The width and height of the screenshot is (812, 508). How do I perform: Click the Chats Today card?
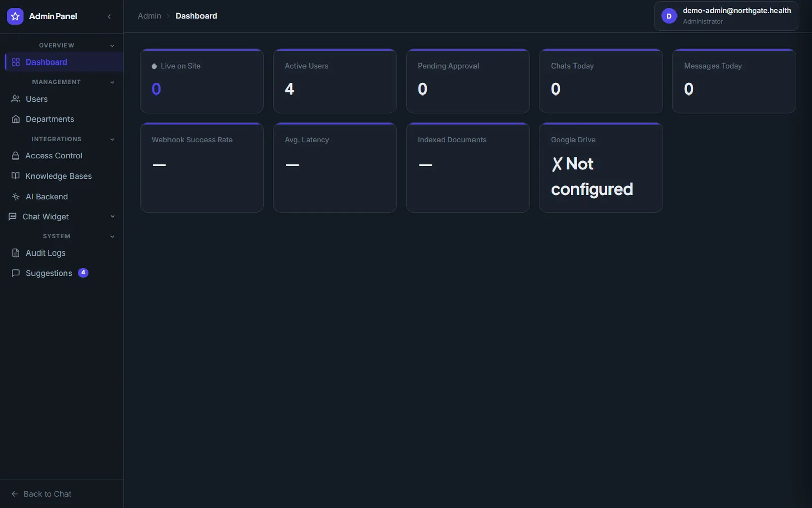(601, 81)
